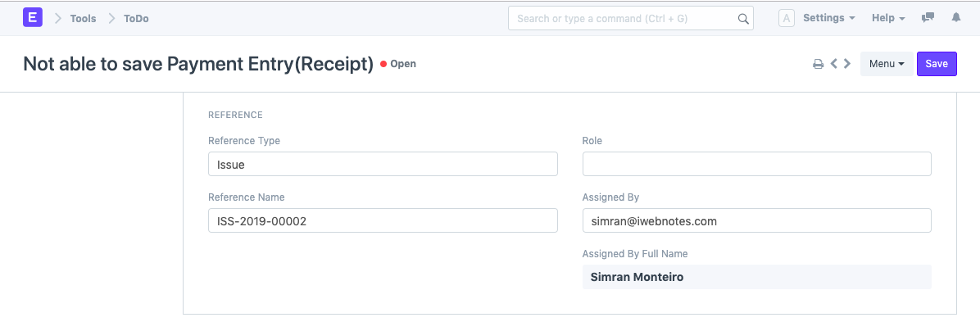Focus the search or command box
Screen dimensions: 980x331
click(624, 19)
